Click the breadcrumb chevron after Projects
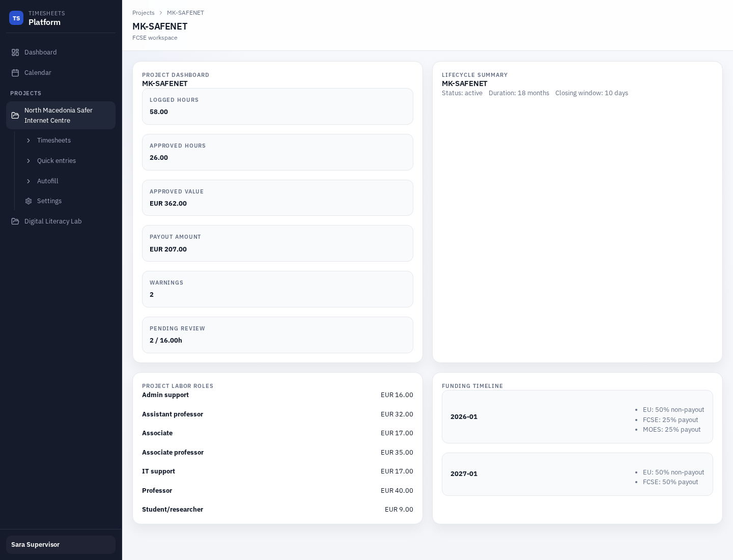Image resolution: width=733 pixels, height=560 pixels. [x=160, y=13]
